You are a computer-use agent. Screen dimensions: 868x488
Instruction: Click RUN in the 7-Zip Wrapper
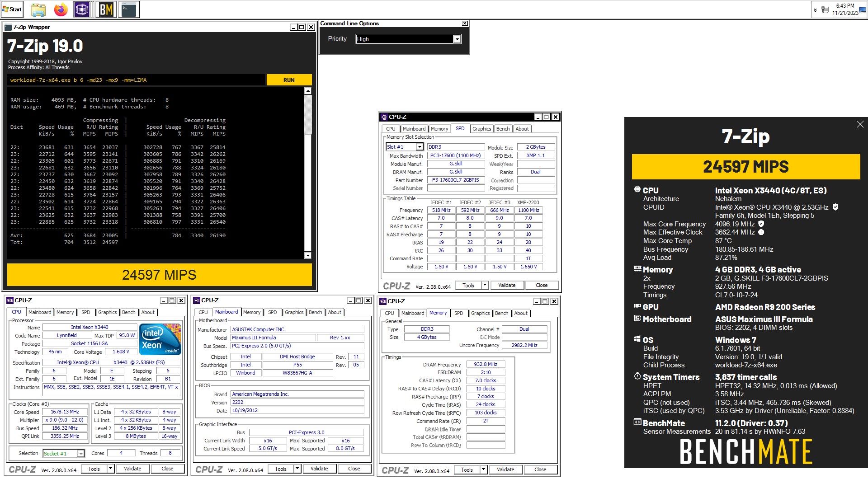pos(289,80)
